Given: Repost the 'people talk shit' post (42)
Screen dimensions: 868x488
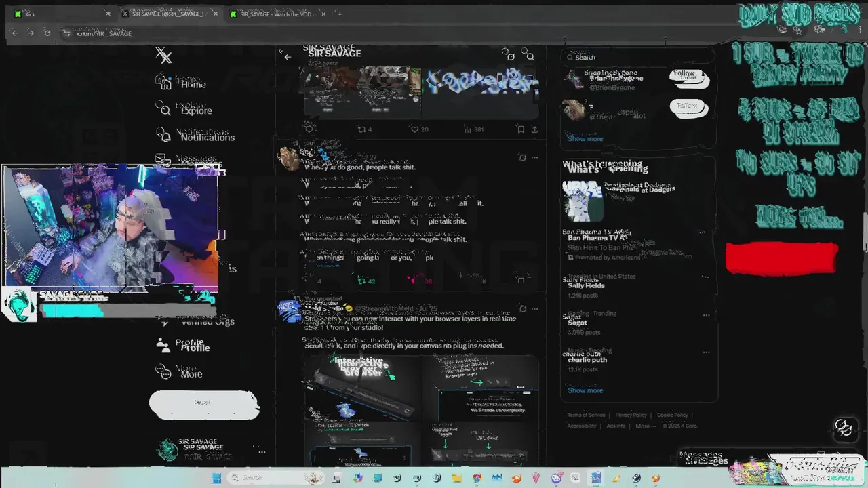Looking at the screenshot, I should tap(366, 280).
